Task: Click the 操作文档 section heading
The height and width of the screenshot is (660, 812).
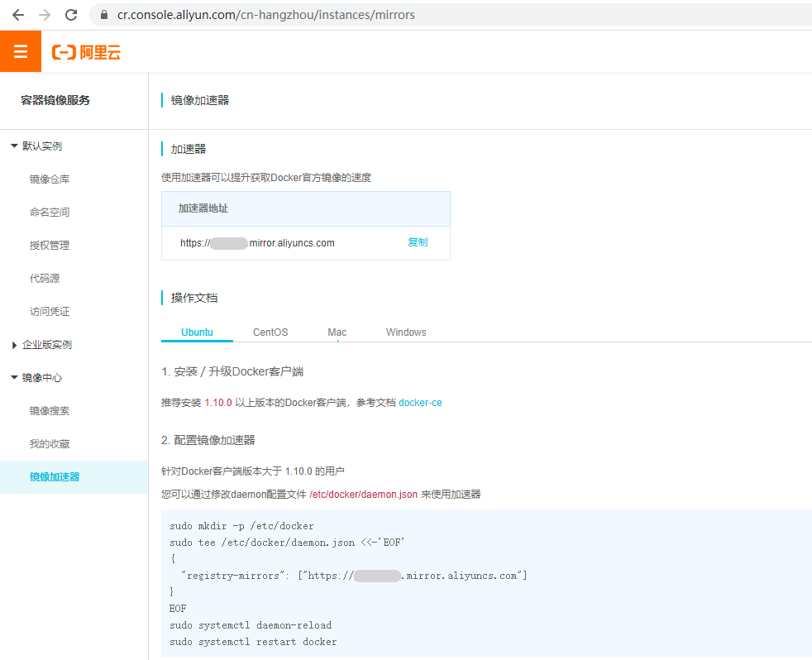Action: pos(194,298)
